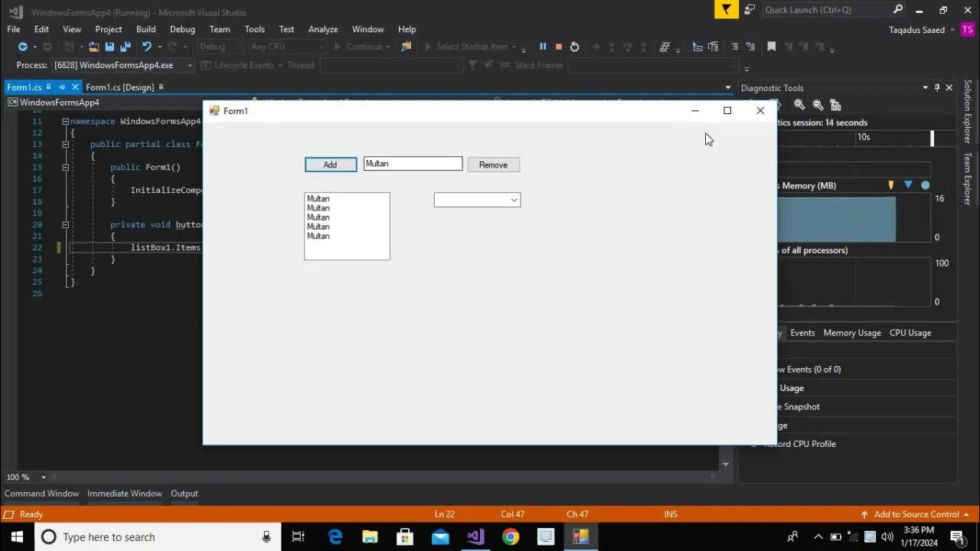Open Solution Explorer side tab

coord(968,112)
